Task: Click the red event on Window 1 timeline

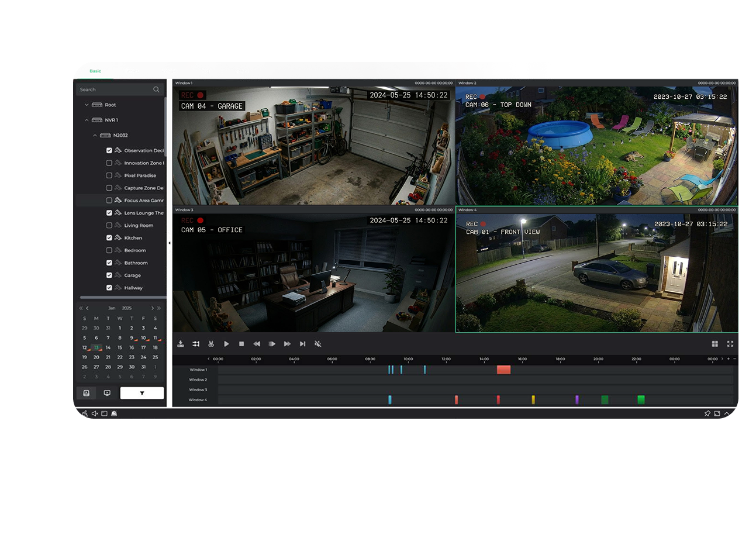Action: (x=503, y=370)
